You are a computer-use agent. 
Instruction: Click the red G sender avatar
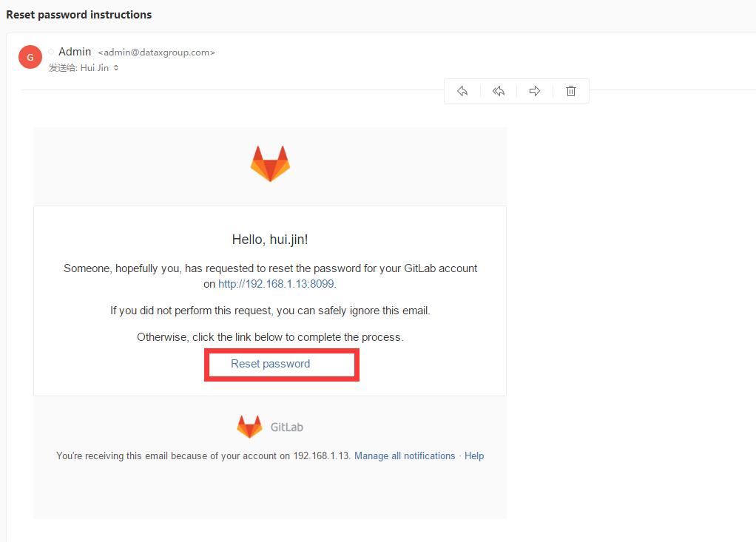30,58
